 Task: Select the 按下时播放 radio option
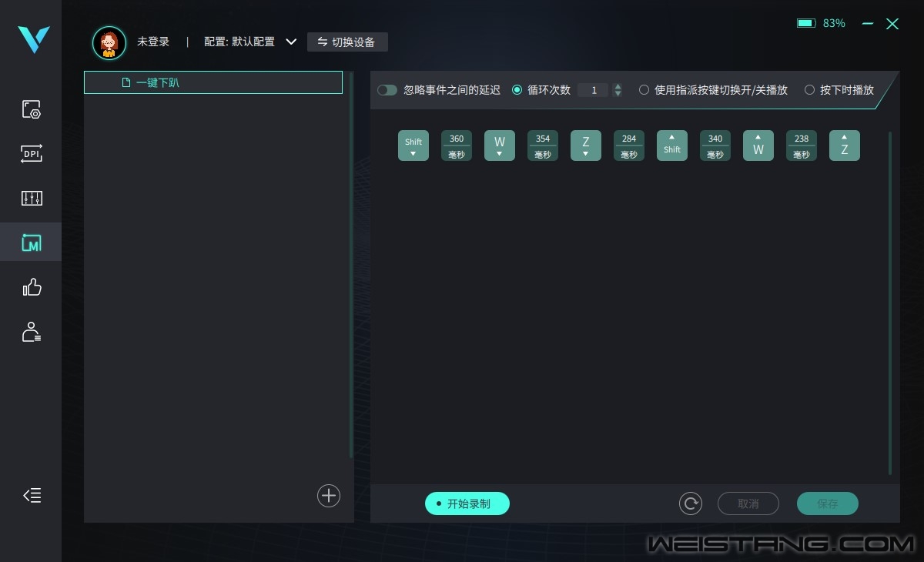pyautogui.click(x=809, y=90)
